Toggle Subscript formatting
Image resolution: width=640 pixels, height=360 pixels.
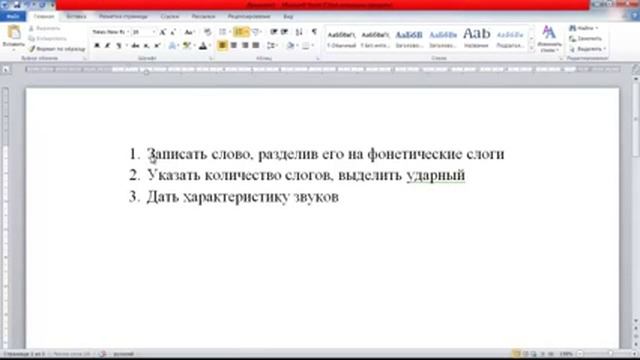pyautogui.click(x=146, y=46)
